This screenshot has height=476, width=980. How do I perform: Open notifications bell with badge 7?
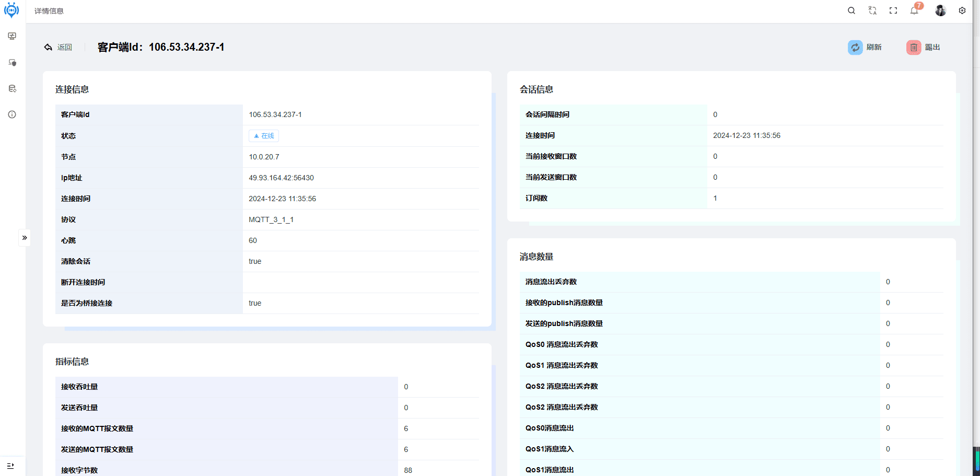coord(915,10)
